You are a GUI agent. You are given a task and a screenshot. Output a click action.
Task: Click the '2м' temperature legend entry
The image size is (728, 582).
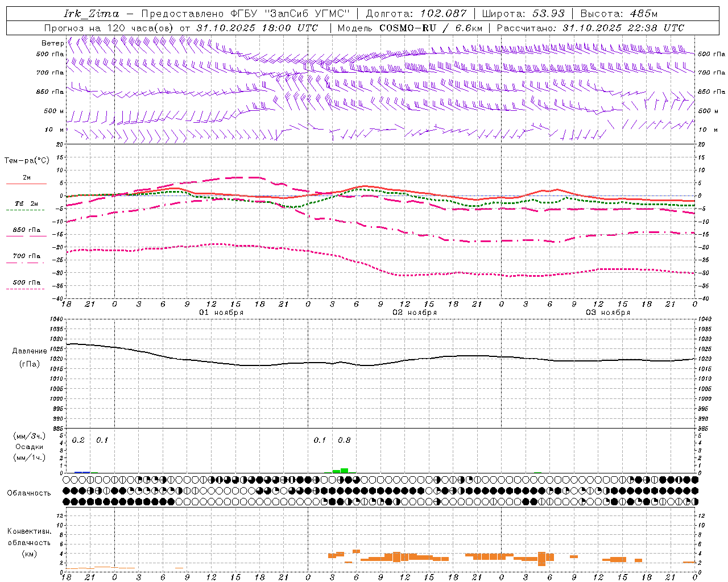click(27, 178)
